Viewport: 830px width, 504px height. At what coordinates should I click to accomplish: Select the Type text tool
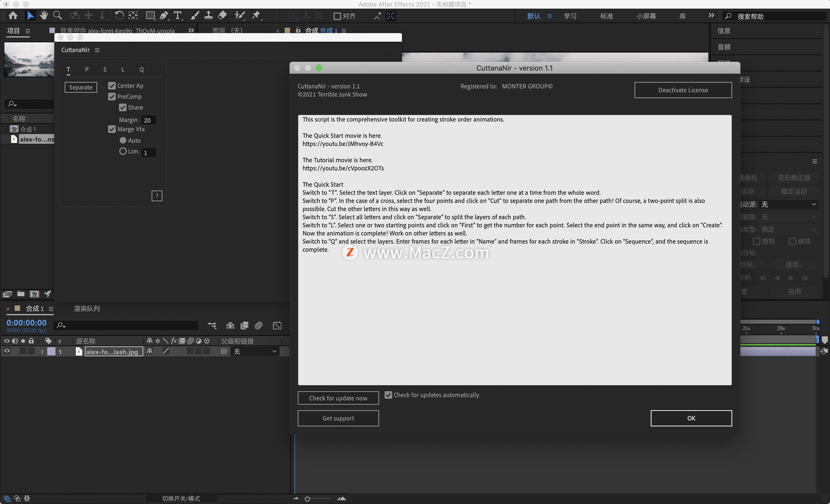click(177, 16)
